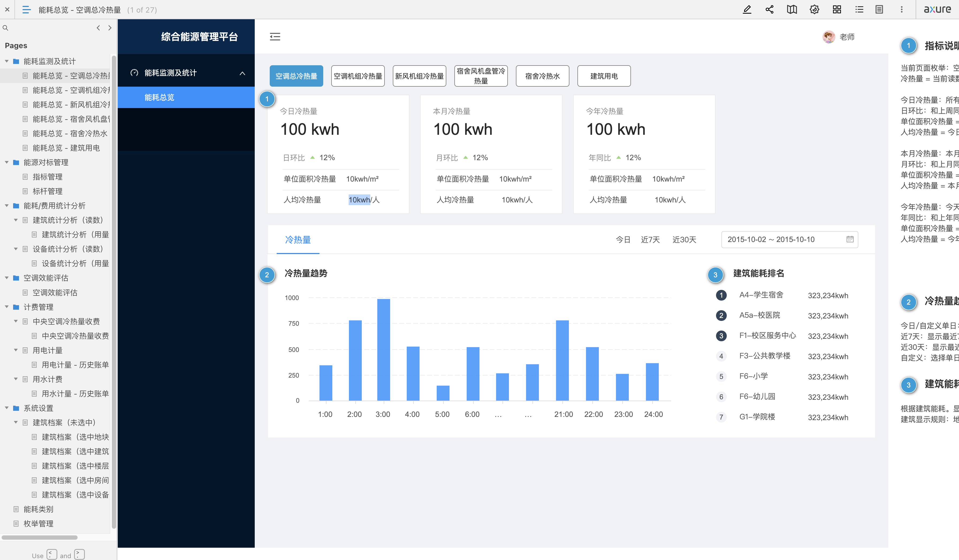Open the sitemap book icon
This screenshot has height=560, width=959.
(x=791, y=10)
